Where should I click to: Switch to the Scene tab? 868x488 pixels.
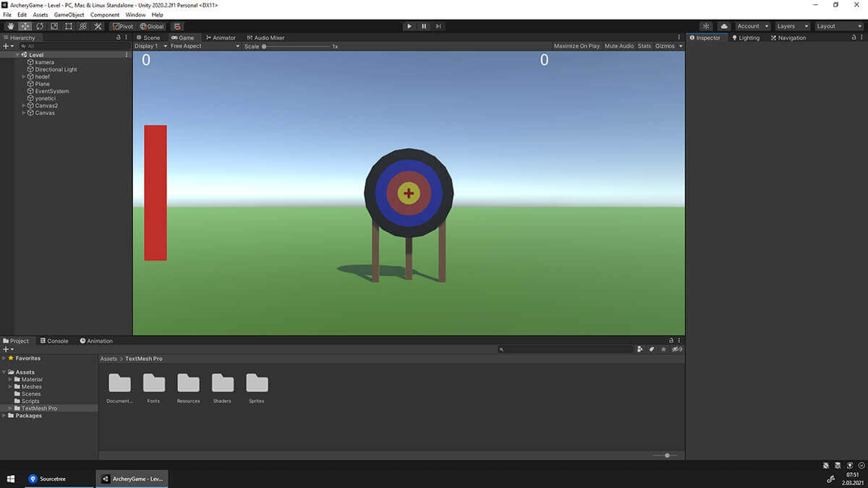tap(148, 38)
